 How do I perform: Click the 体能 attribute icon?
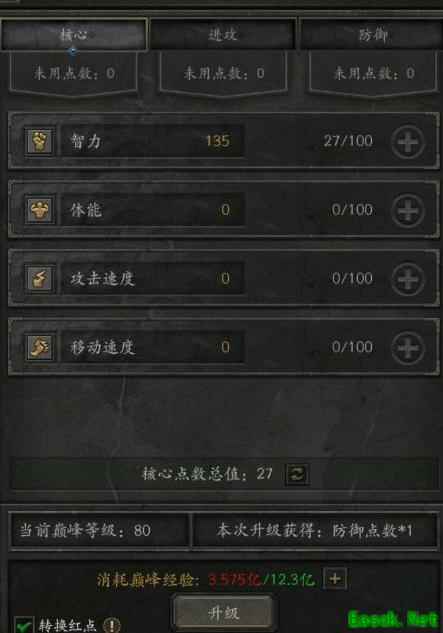39,210
